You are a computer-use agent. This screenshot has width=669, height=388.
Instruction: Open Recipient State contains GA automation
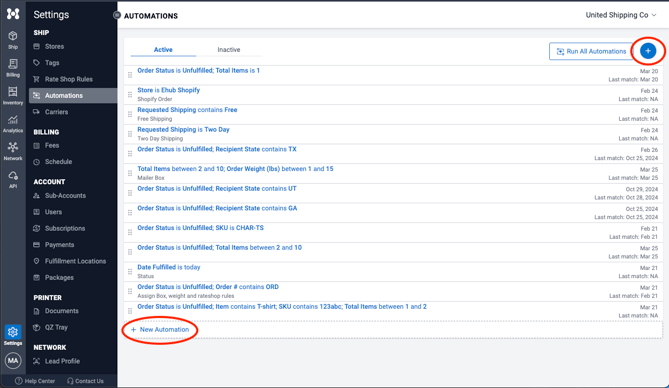pyautogui.click(x=217, y=208)
